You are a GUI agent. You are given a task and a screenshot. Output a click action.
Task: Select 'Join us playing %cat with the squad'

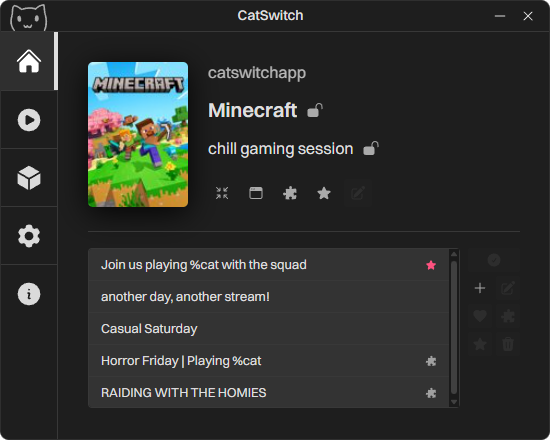click(x=268, y=265)
